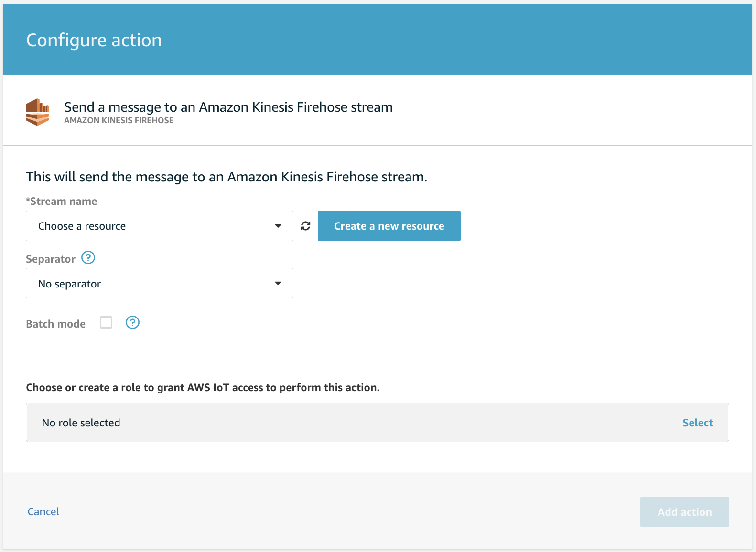
Task: Expand the No separator dropdown
Action: pos(159,284)
